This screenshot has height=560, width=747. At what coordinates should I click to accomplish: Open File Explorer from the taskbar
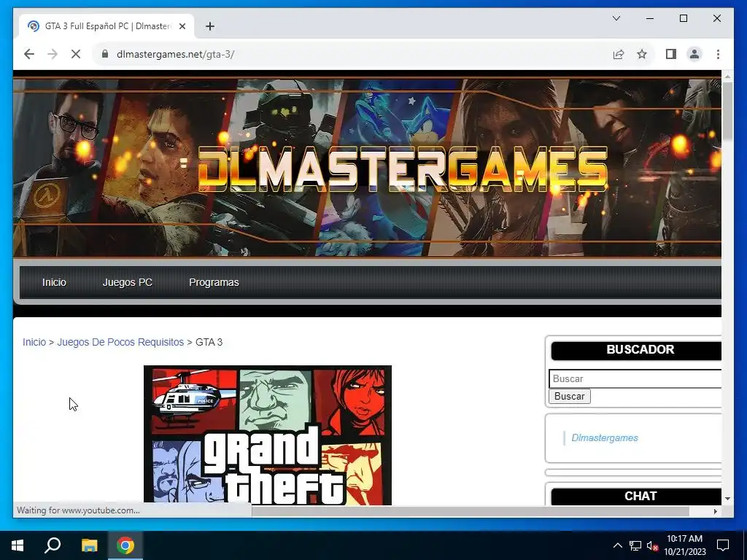tap(90, 545)
